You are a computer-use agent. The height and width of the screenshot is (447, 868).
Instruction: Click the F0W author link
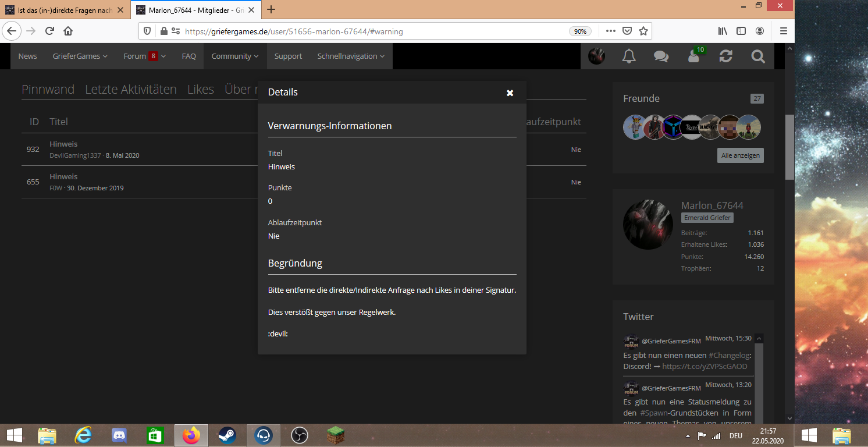56,188
